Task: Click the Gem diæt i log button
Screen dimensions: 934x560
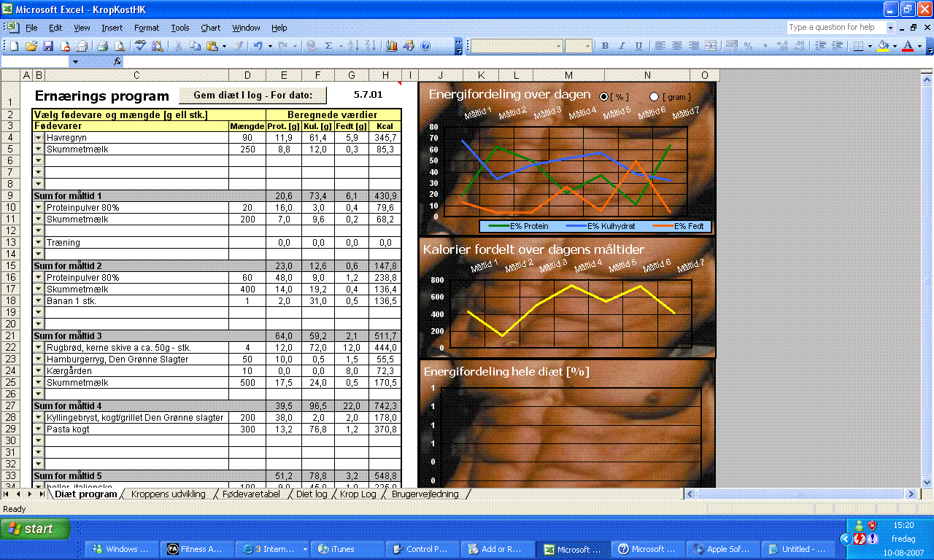Action: point(253,95)
